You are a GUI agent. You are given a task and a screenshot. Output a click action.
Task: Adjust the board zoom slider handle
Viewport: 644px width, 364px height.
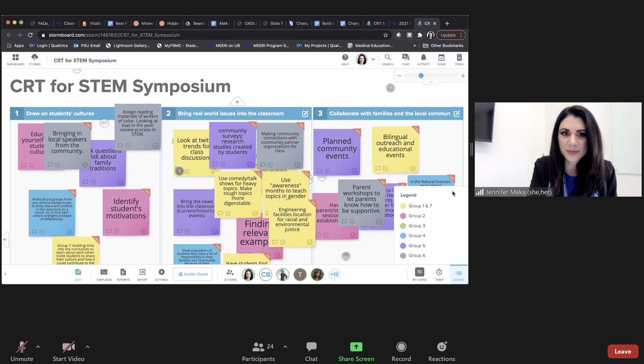pyautogui.click(x=421, y=76)
